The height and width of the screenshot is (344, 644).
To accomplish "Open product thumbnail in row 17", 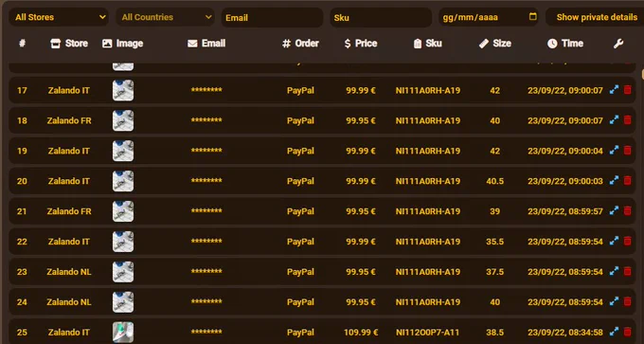I will click(123, 90).
